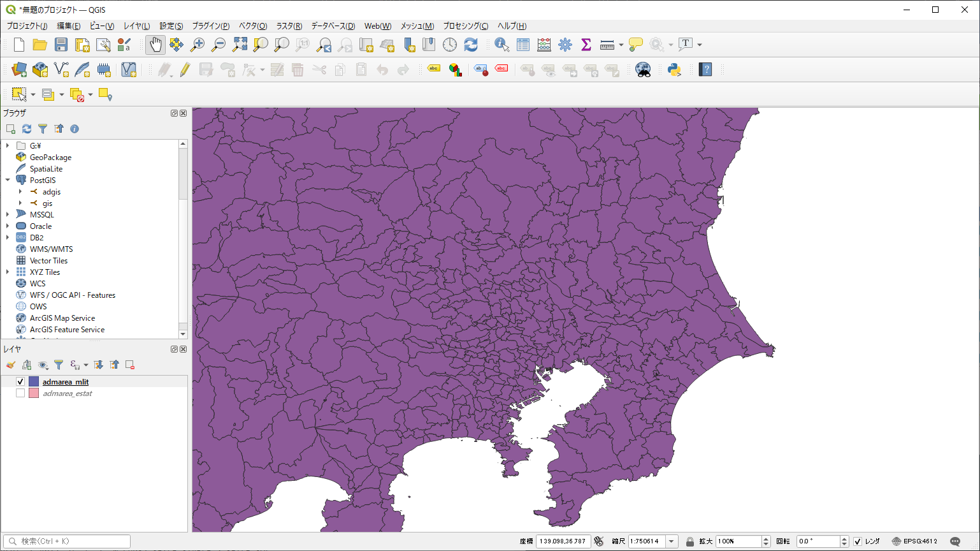Click admarea_mlit purple color swatch

(34, 382)
